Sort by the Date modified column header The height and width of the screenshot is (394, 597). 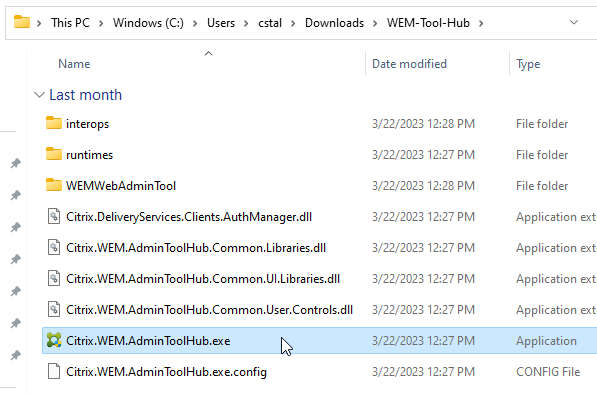pyautogui.click(x=409, y=64)
